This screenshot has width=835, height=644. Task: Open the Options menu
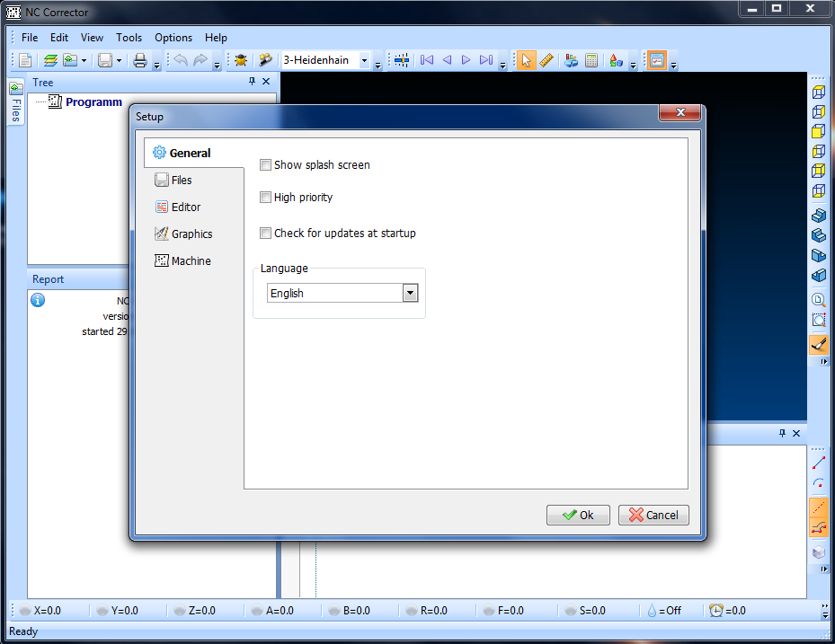pyautogui.click(x=173, y=38)
